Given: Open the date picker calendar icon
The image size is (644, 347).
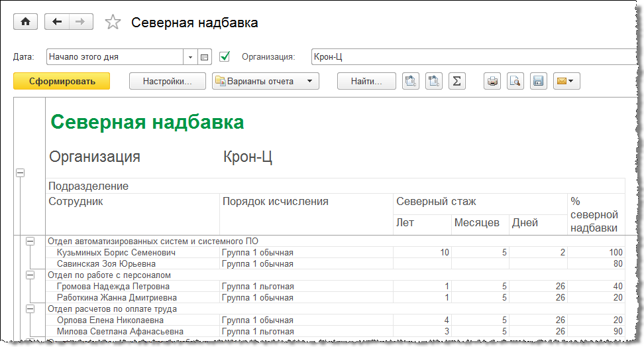Looking at the screenshot, I should [204, 57].
